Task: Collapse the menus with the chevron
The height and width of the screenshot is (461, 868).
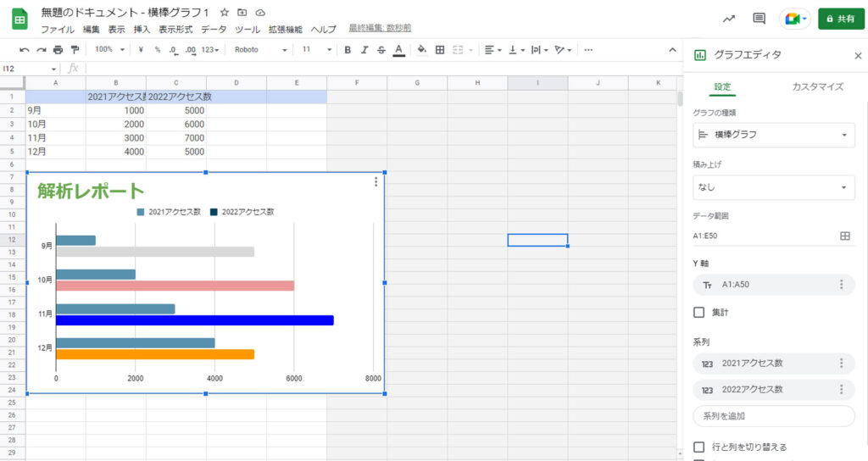Action: (x=672, y=50)
